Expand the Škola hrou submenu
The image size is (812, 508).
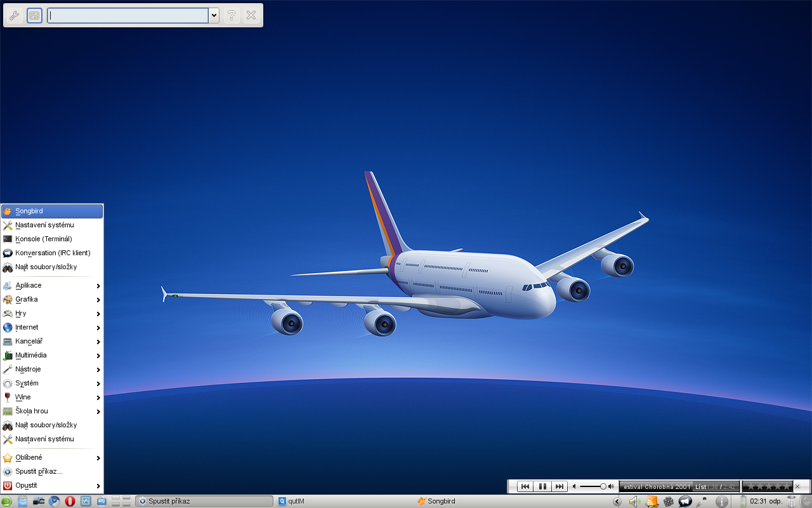pyautogui.click(x=52, y=411)
